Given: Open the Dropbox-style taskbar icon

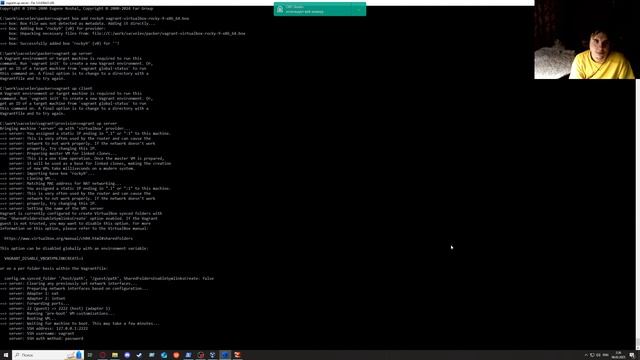Looking at the screenshot, I should click(213, 355).
